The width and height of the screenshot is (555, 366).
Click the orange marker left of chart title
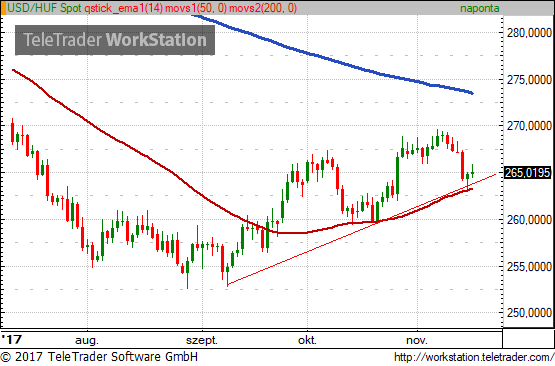(3, 8)
